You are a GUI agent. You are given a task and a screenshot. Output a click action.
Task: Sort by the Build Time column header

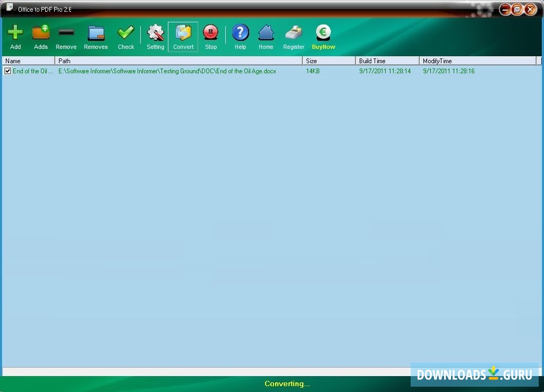(x=387, y=61)
